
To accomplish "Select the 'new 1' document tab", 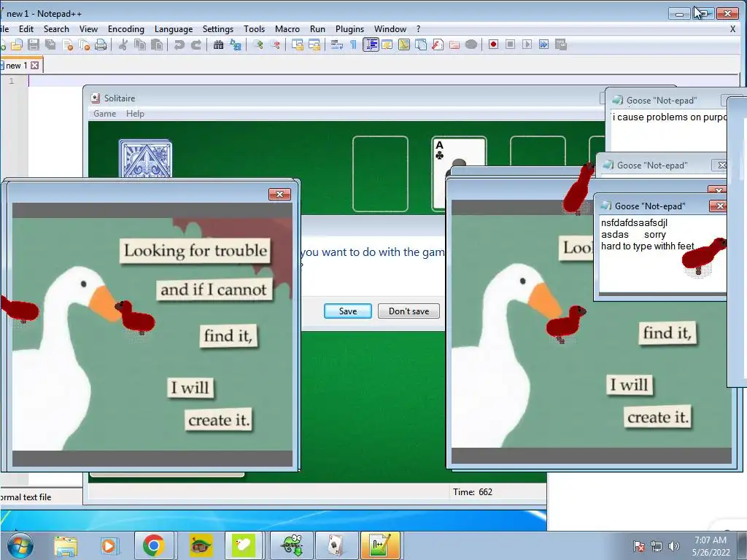I will tap(16, 65).
